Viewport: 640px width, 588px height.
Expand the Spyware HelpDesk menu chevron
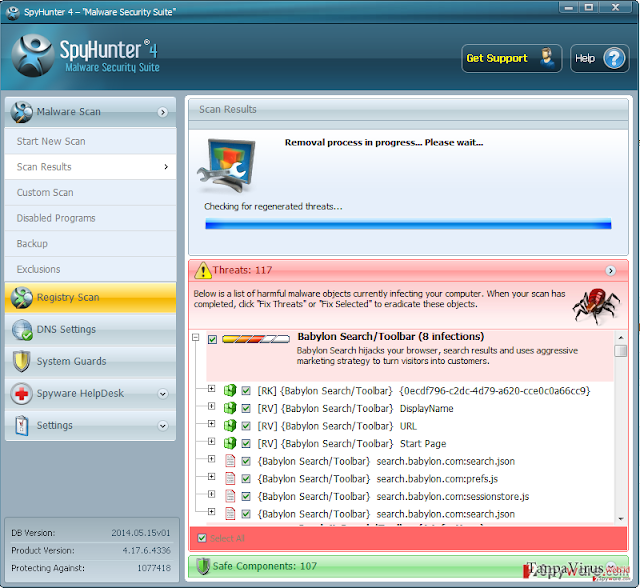[x=162, y=394]
